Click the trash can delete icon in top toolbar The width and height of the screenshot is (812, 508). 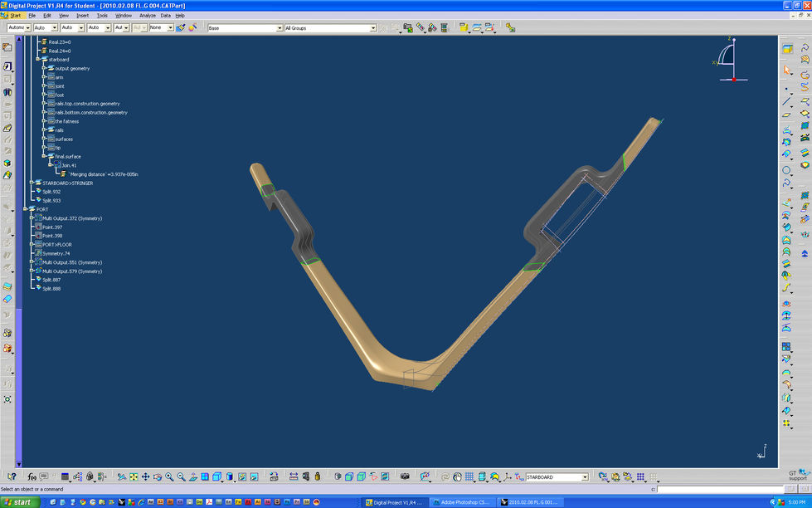tap(445, 27)
